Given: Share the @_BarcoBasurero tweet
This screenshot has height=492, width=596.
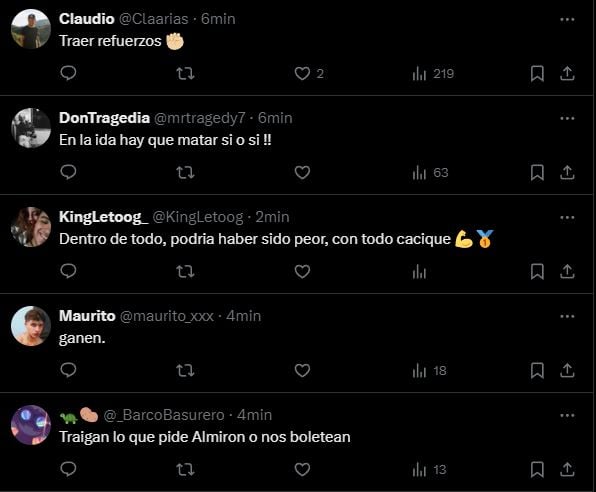Looking at the screenshot, I should point(567,469).
